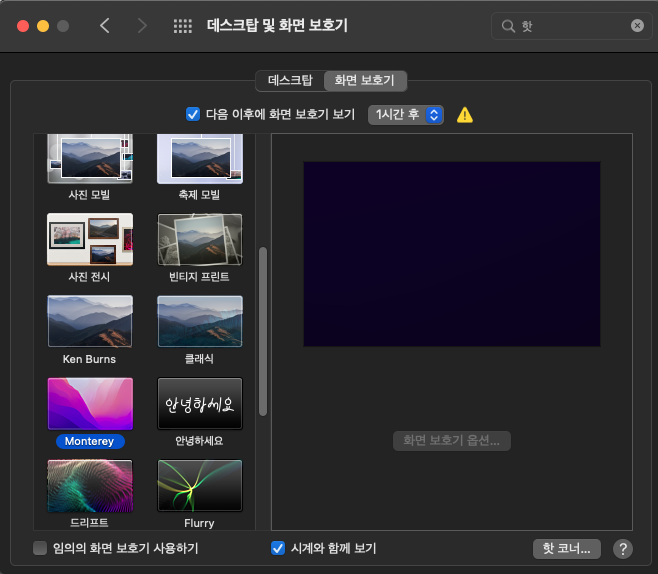
Task: Select the 클래식 screen saver thumbnail
Action: 200,321
